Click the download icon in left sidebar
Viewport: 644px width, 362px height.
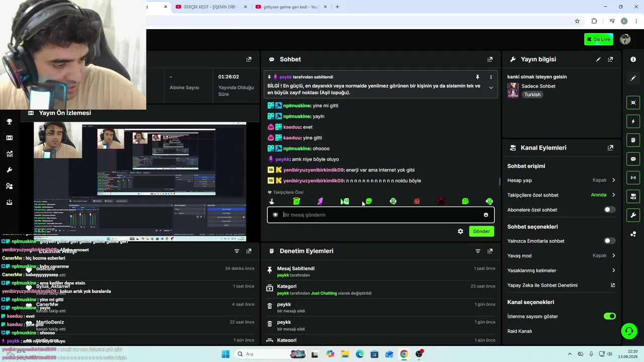coord(9,202)
